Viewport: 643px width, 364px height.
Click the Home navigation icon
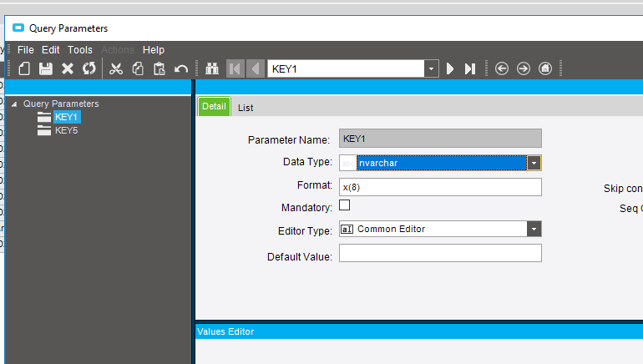tap(545, 68)
